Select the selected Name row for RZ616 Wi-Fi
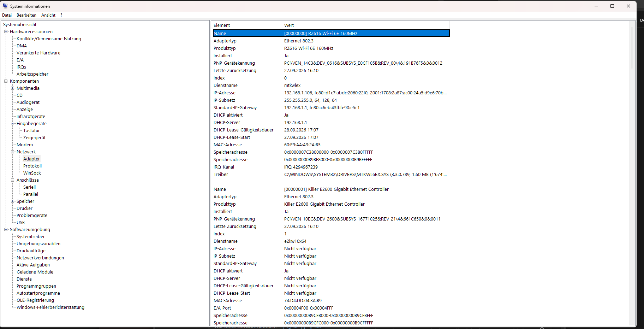 (331, 33)
